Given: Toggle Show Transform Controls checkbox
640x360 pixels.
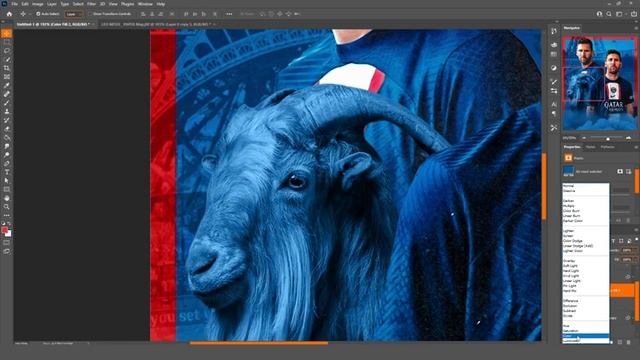Looking at the screenshot, I should pos(91,14).
